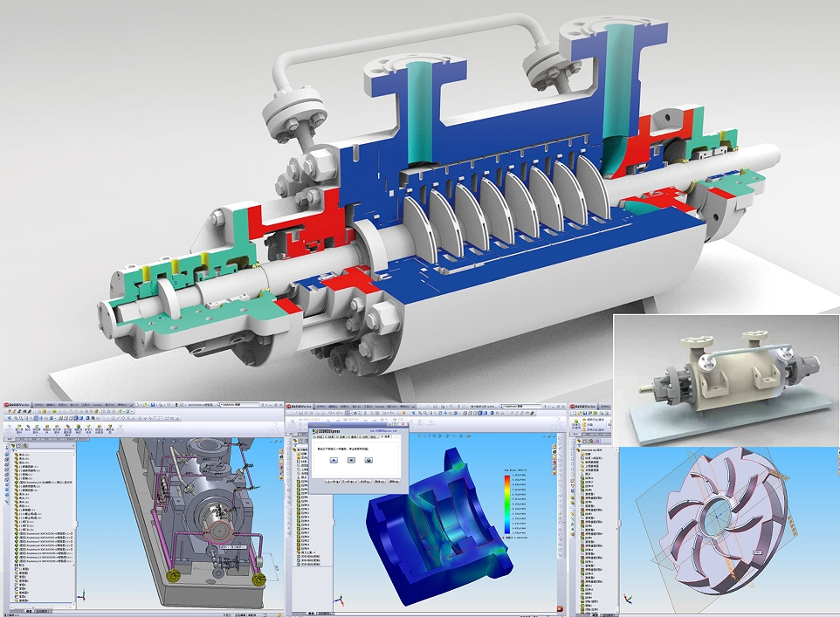The height and width of the screenshot is (617, 840).
Task: Click the search box in left SolidWorks window
Action: point(236,405)
